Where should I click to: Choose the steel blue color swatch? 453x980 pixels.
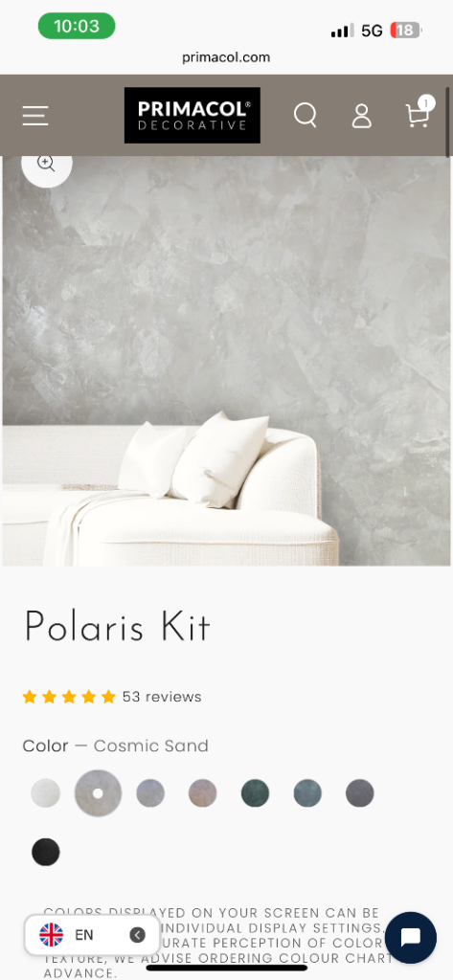307,793
